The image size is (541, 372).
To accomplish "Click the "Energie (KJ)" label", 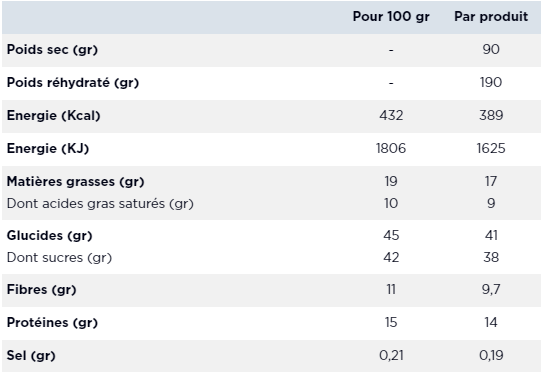I will (48, 149).
